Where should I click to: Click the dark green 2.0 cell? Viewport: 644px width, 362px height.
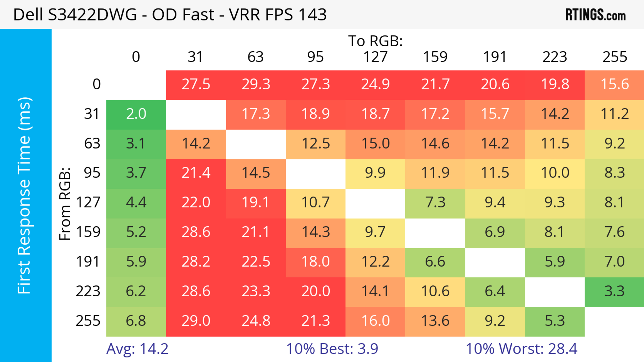(136, 114)
